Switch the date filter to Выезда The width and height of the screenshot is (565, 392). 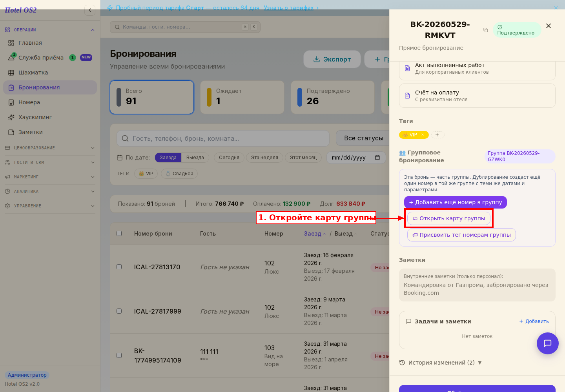click(x=195, y=158)
